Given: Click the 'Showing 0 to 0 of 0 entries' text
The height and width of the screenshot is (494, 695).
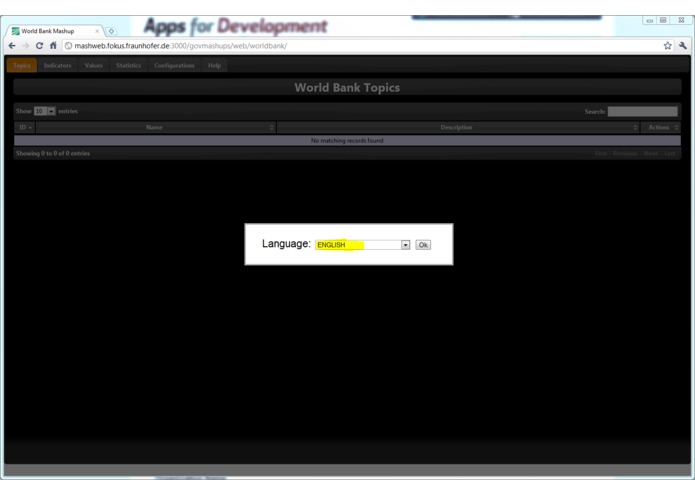Looking at the screenshot, I should click(x=53, y=153).
